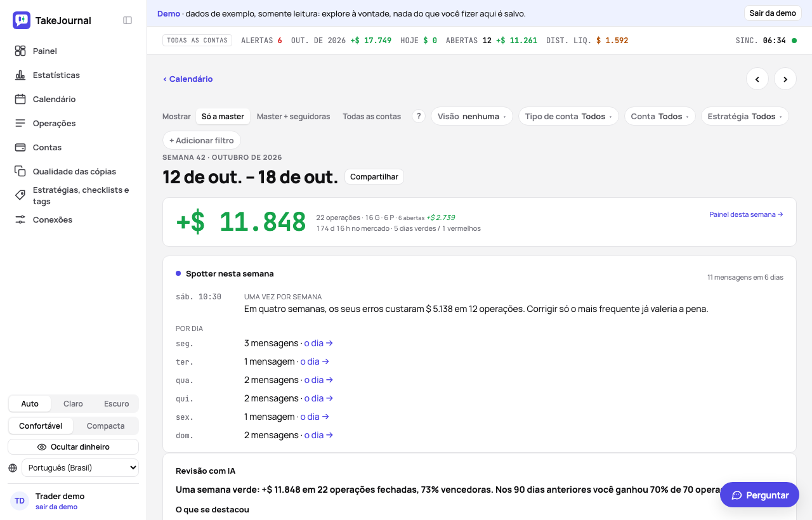Go to previous week arrow

(757, 79)
